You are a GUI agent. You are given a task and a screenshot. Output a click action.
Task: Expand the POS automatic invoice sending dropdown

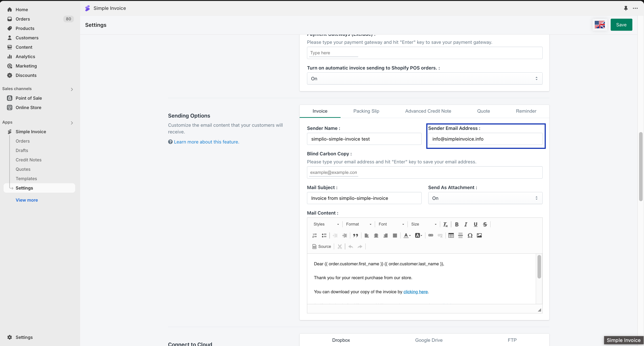coord(424,79)
